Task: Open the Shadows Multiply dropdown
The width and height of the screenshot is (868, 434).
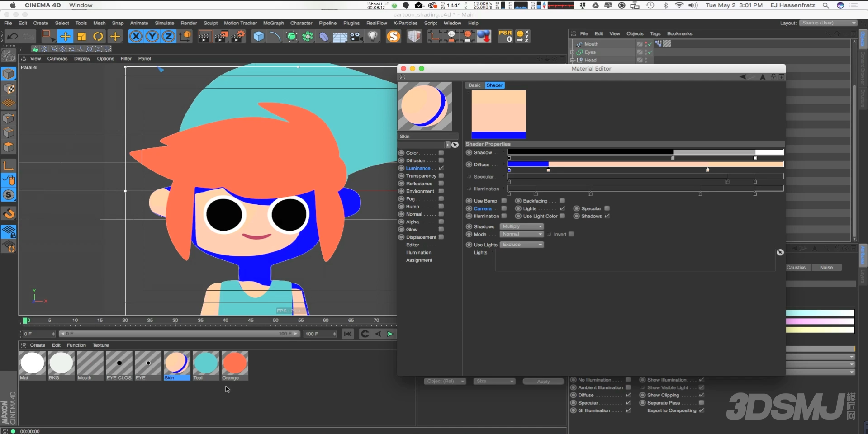Action: 522,226
